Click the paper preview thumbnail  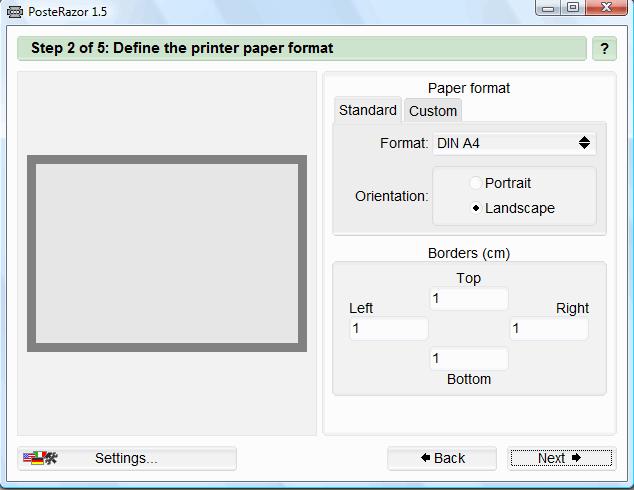tap(167, 253)
